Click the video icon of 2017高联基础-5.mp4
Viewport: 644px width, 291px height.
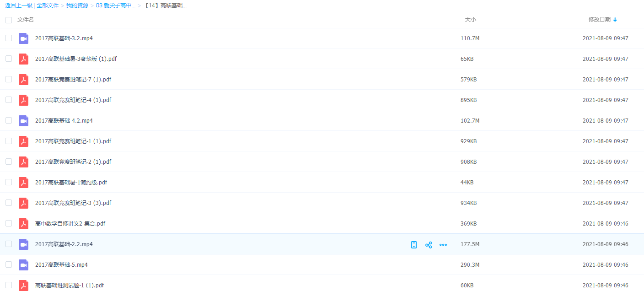click(x=23, y=265)
